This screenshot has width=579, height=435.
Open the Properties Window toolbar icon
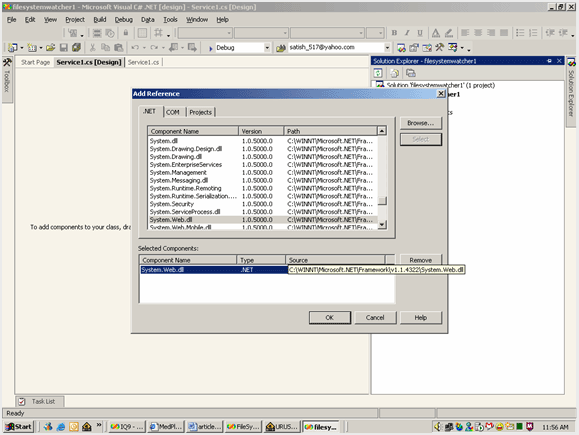[414, 47]
